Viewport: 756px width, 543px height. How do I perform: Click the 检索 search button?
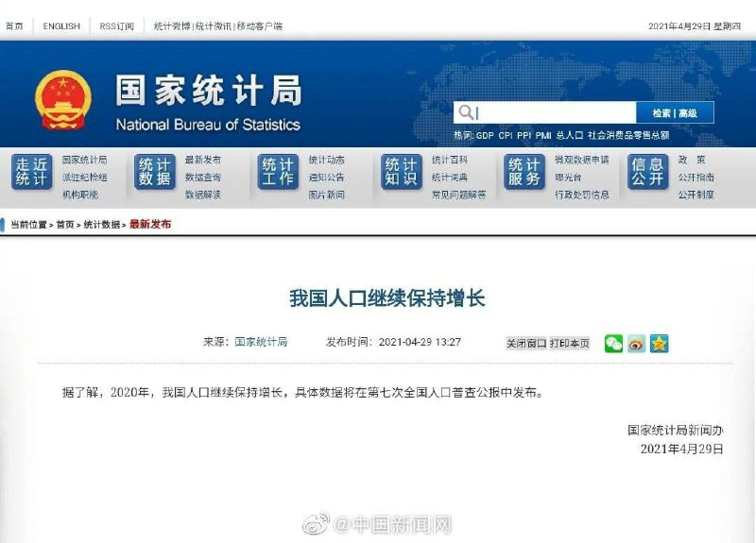[661, 113]
